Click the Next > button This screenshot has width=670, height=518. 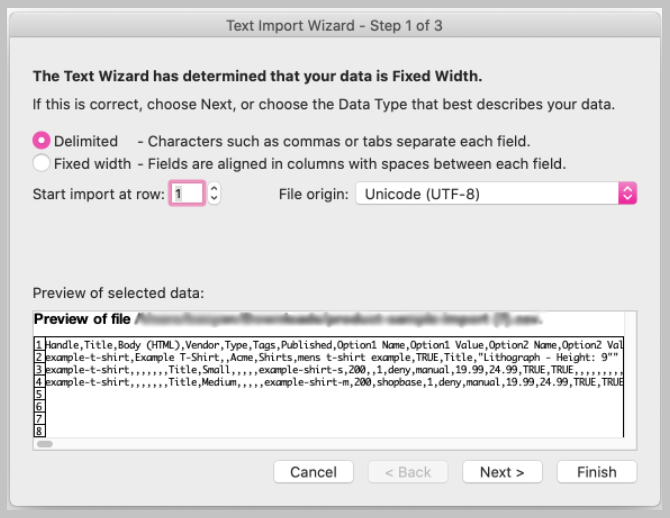502,472
